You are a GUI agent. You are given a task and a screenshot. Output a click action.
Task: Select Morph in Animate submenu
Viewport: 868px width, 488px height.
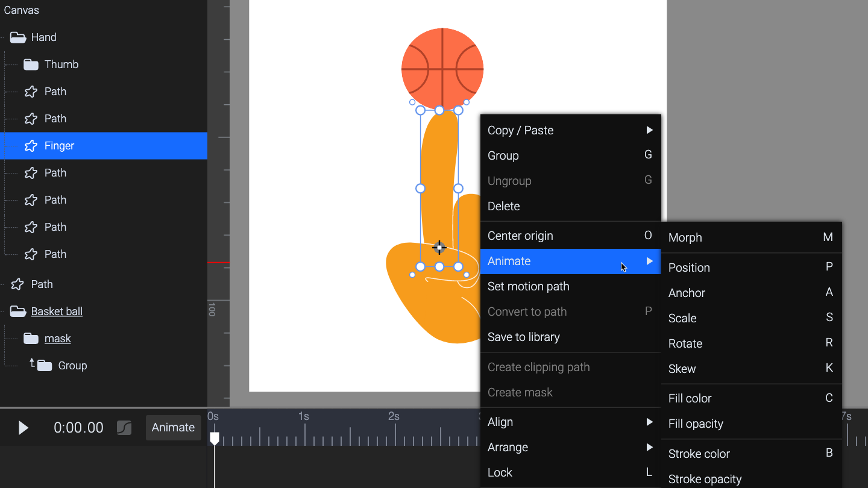[x=751, y=237]
